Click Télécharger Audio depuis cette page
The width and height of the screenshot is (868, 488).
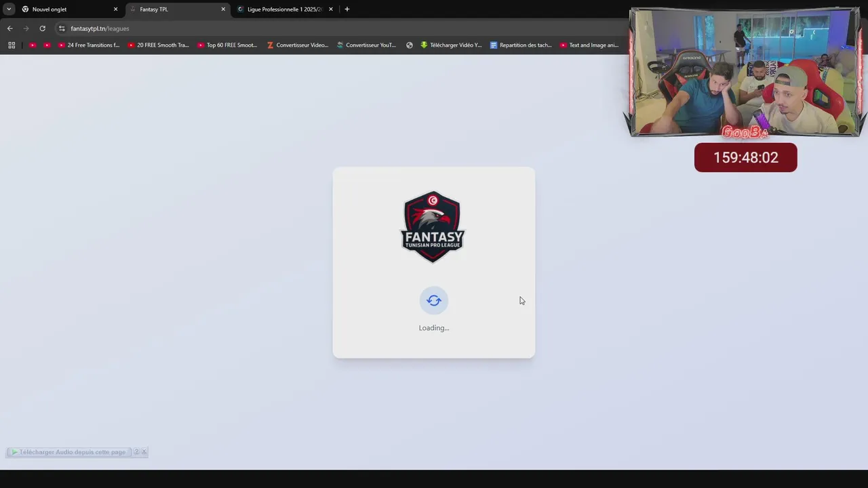(x=69, y=452)
